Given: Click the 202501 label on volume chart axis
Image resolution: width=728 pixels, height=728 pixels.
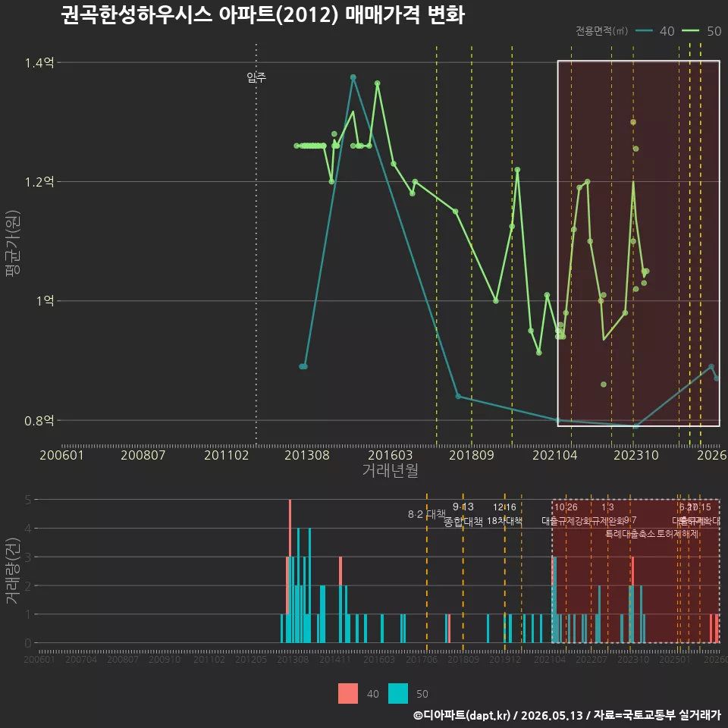Looking at the screenshot, I should [x=675, y=659].
